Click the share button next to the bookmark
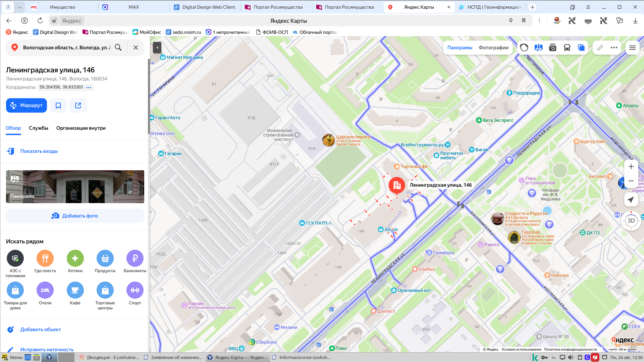The height and width of the screenshot is (362, 644). (78, 105)
